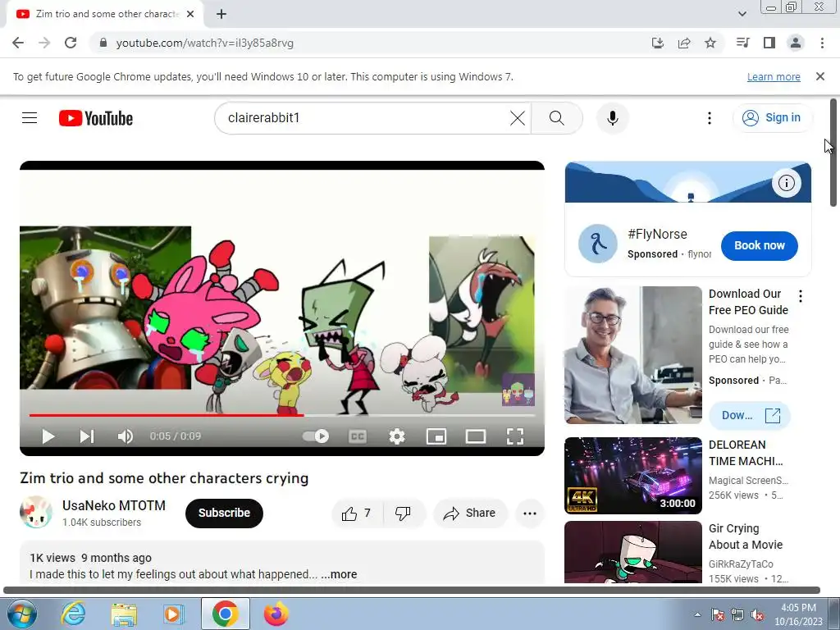Enable miniplayer mode

point(436,436)
